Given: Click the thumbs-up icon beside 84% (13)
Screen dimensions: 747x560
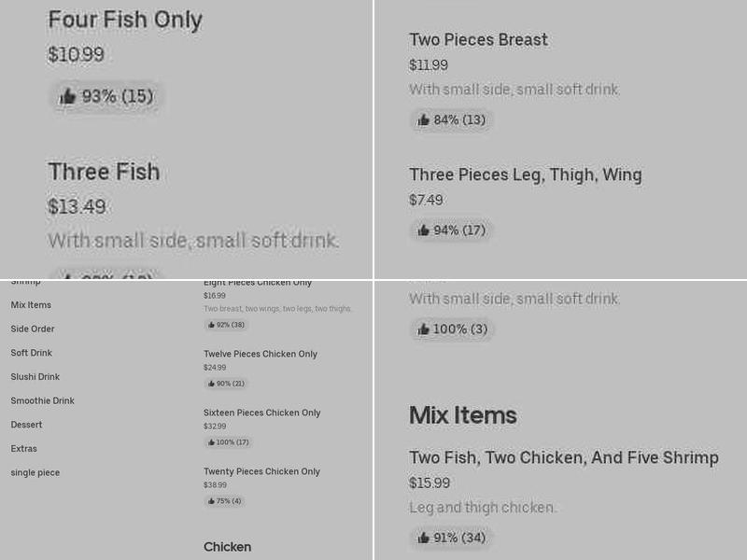Looking at the screenshot, I should pos(424,120).
